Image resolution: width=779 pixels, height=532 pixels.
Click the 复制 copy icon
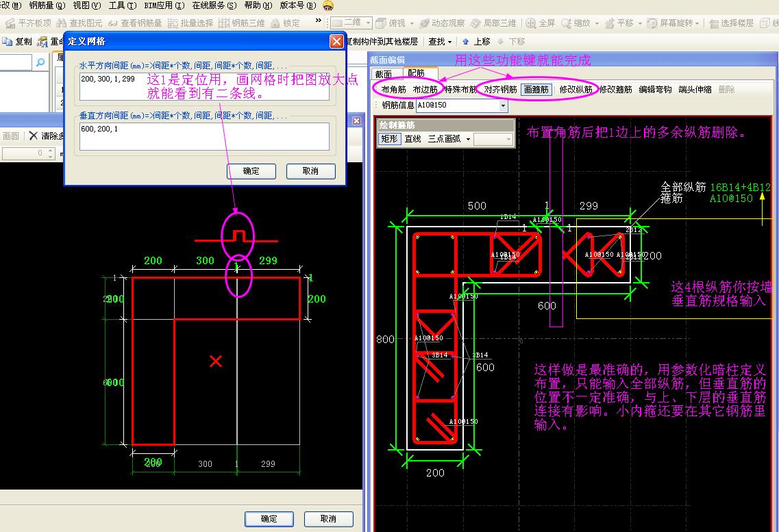click(7, 41)
